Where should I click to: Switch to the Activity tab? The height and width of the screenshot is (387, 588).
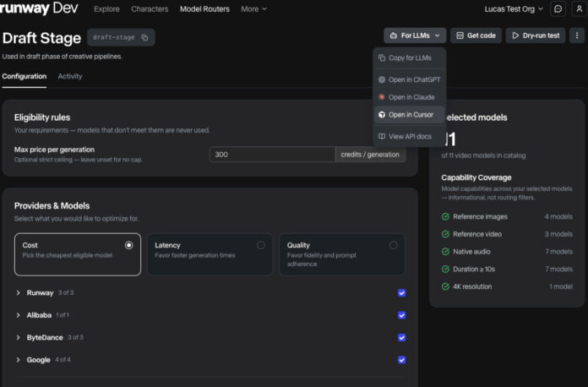(70, 76)
